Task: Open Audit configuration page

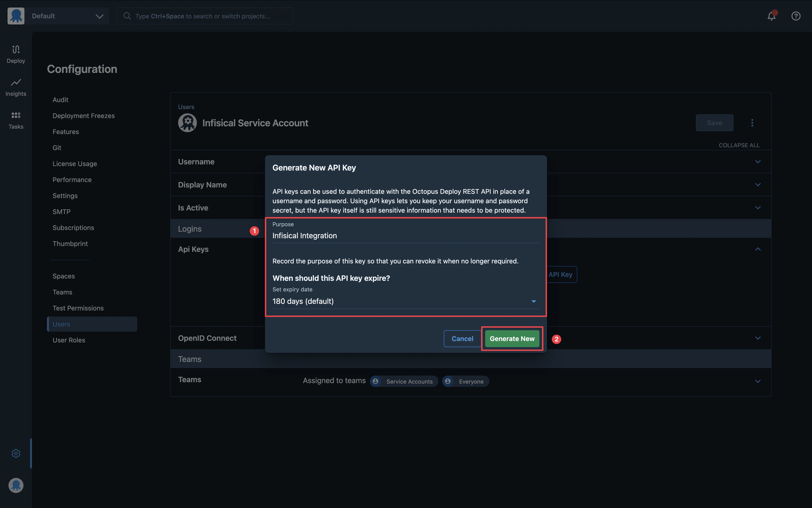Action: tap(60, 100)
